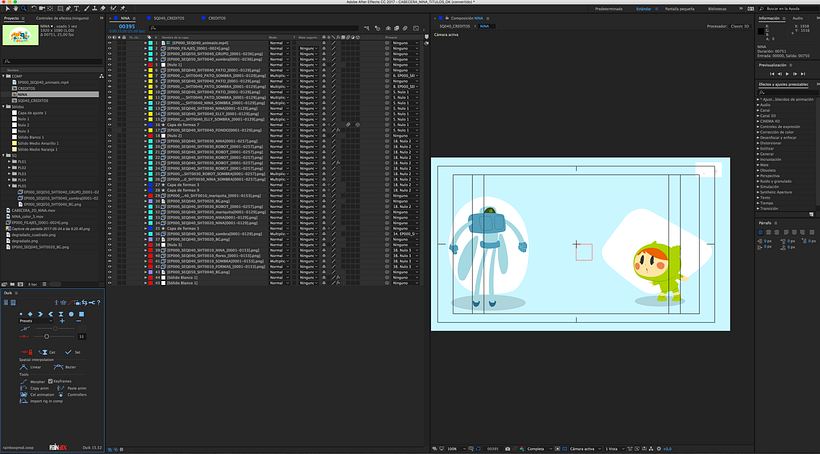This screenshot has width=820, height=454.
Task: Collapse the COMP folder in Project panel
Action: 5,75
